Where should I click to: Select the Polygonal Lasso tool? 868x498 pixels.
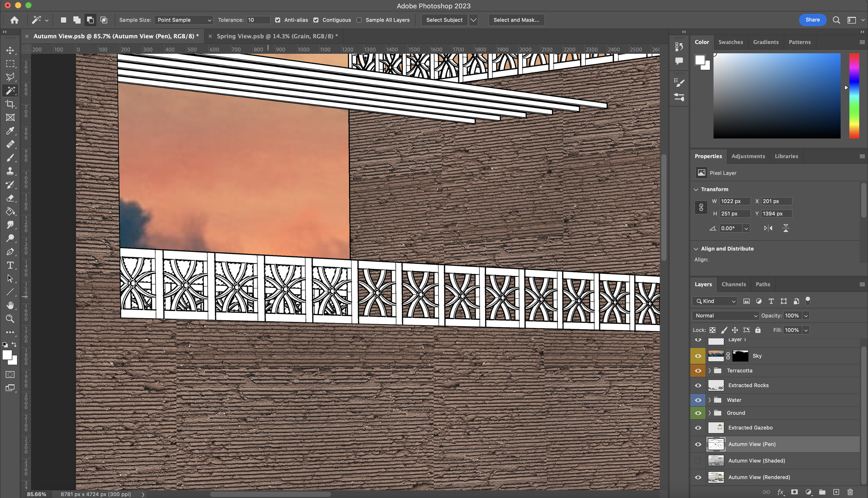[x=10, y=77]
